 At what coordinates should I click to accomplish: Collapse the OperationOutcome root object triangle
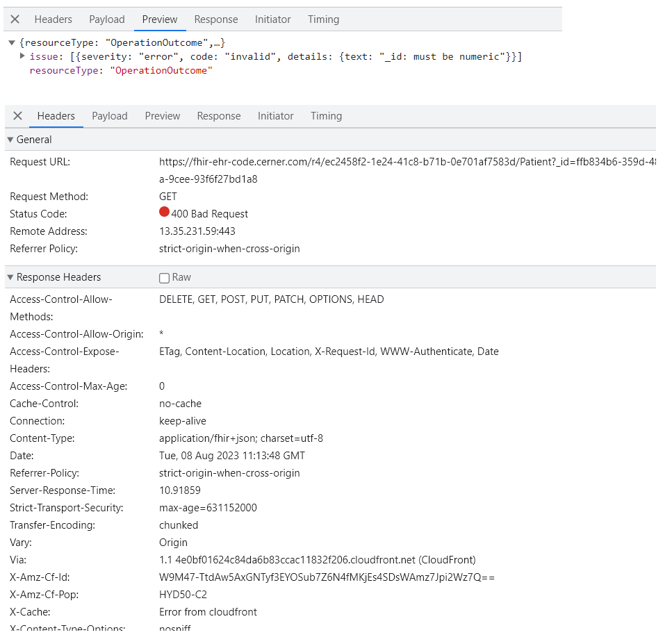point(11,42)
